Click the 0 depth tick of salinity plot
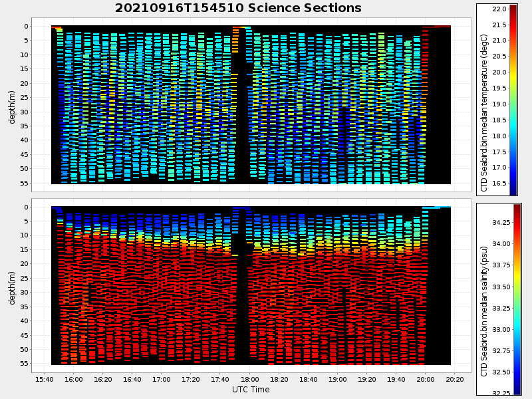Viewport: 532px width, 399px height. (27, 207)
